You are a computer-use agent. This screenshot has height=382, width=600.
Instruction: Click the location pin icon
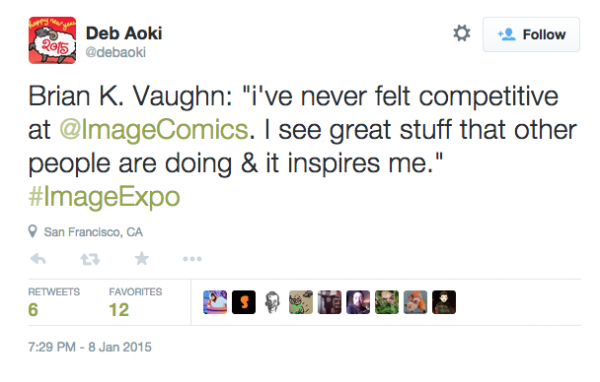point(33,232)
